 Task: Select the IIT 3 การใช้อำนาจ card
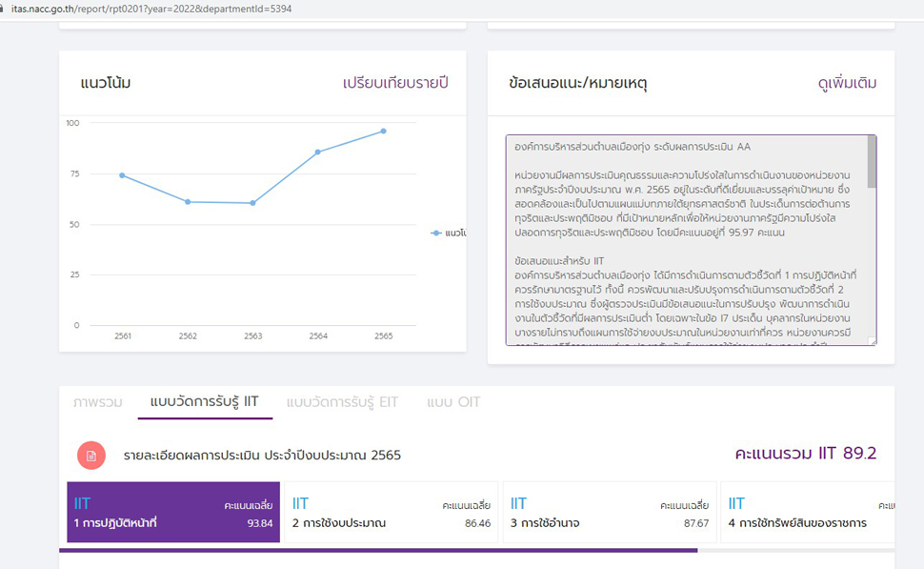click(610, 513)
